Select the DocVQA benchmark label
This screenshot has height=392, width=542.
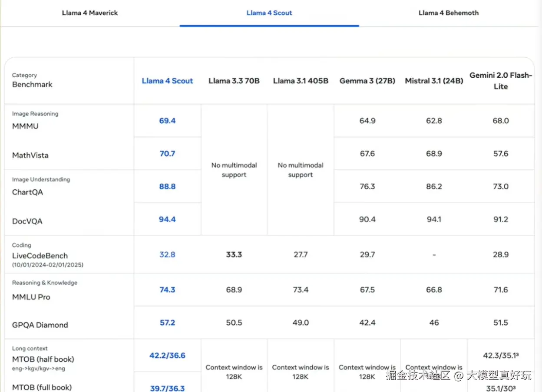point(27,221)
